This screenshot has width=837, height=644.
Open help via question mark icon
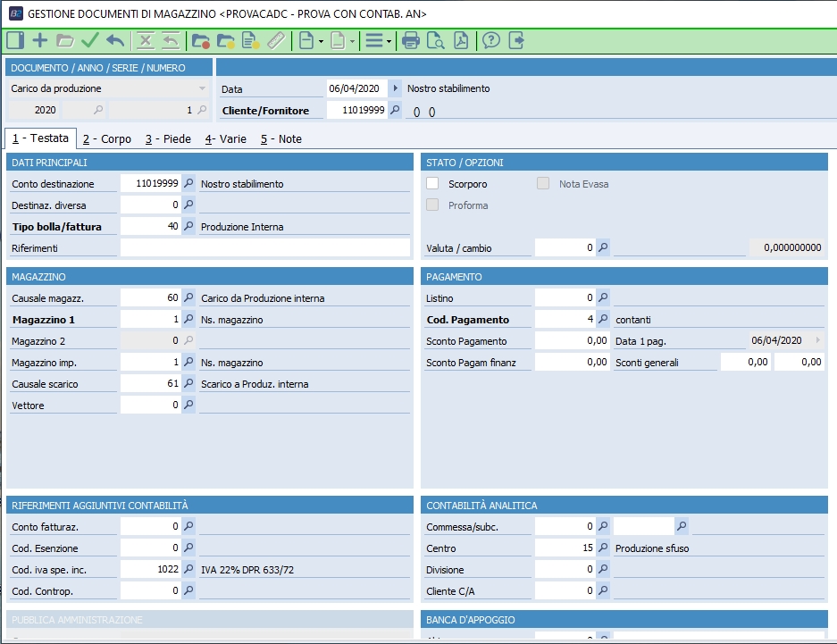[x=491, y=40]
